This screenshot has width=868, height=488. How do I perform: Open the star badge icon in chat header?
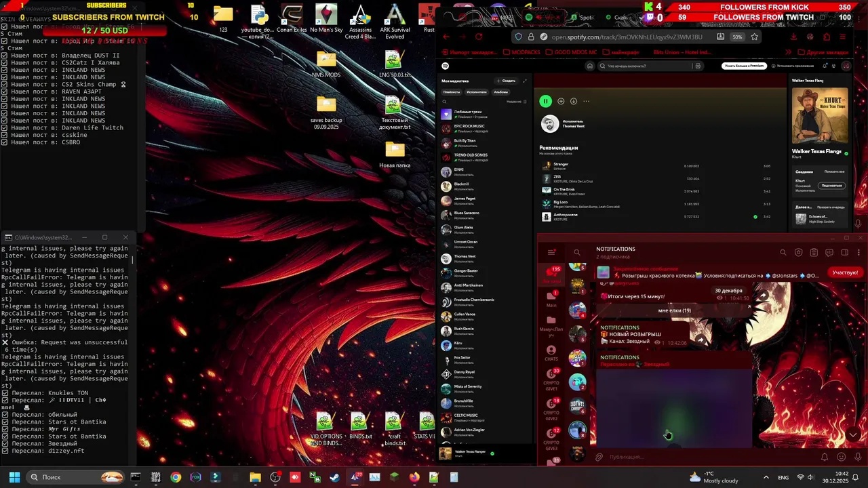click(799, 253)
